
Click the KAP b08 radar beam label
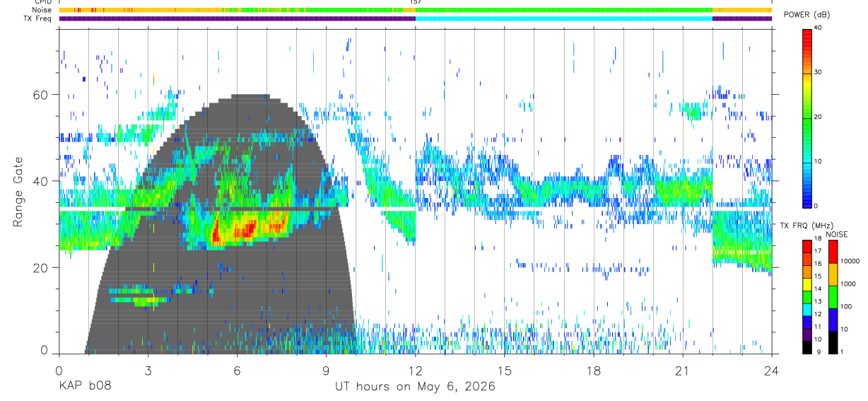point(85,387)
